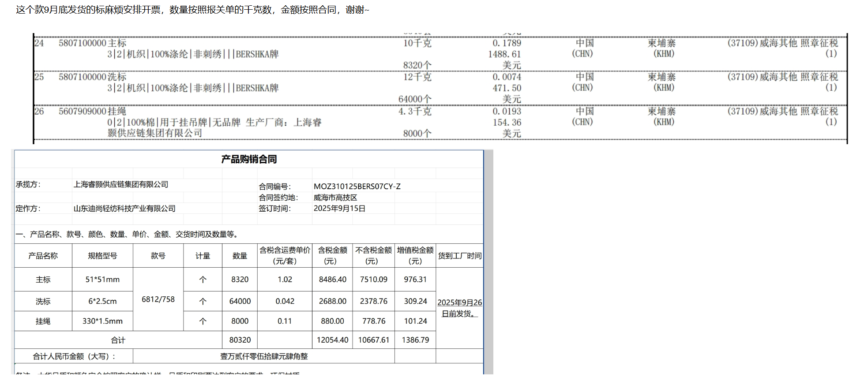Click the underlined 2025年9月26日前发货 text
The width and height of the screenshot is (868, 377).
tap(459, 308)
